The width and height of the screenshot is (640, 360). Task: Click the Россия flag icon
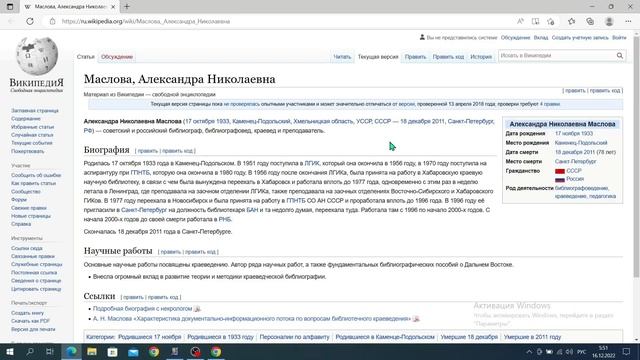[560, 179]
